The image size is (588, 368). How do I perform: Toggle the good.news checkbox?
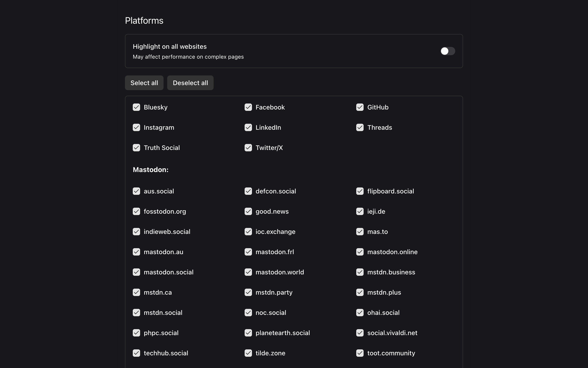coord(248,211)
